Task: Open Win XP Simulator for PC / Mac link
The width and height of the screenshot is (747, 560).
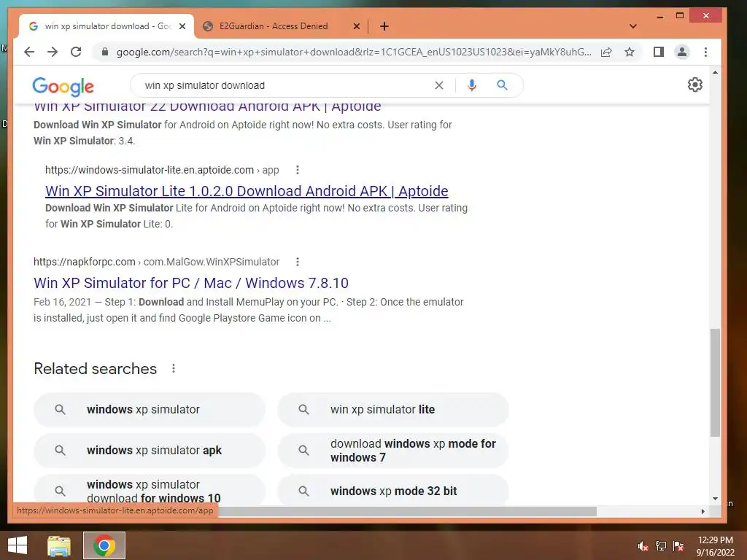Action: pos(191,283)
